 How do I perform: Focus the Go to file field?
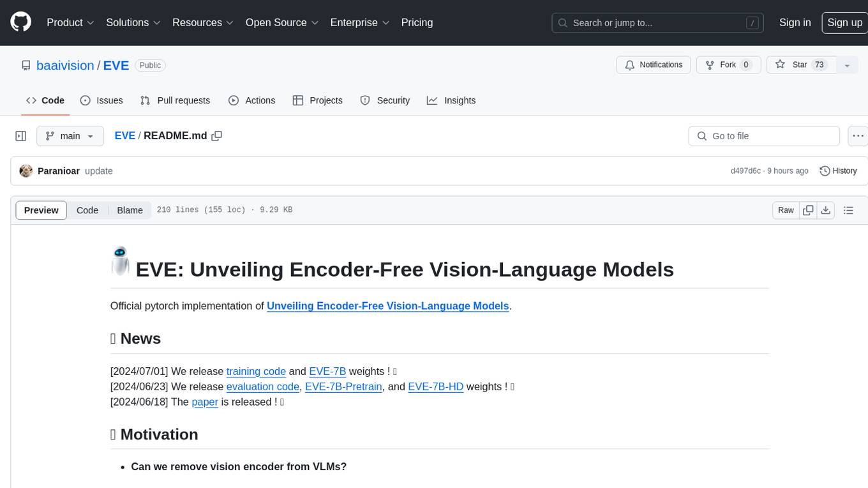[764, 136]
